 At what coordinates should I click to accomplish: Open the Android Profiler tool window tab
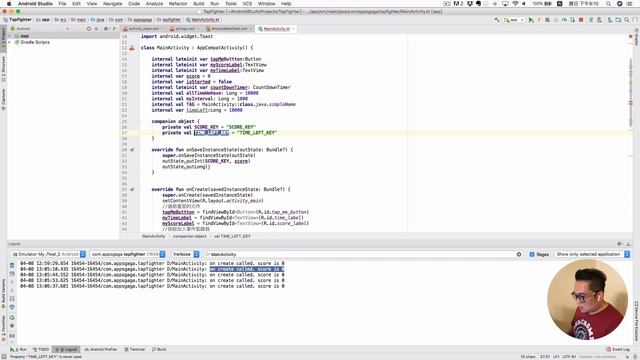tap(100, 349)
